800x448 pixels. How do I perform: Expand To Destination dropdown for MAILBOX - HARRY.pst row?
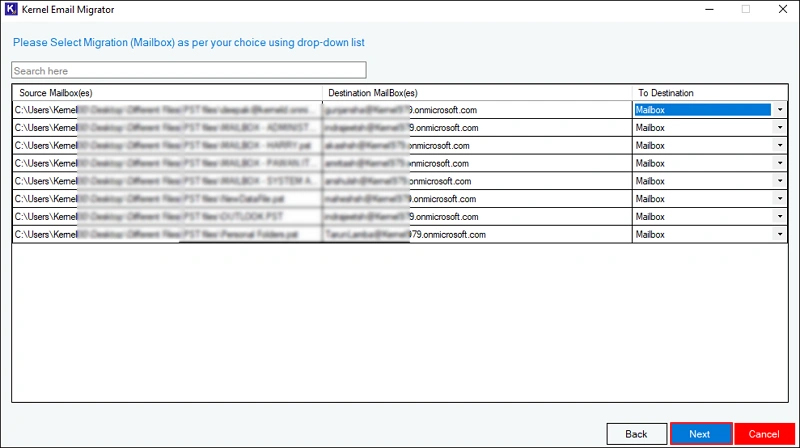780,145
